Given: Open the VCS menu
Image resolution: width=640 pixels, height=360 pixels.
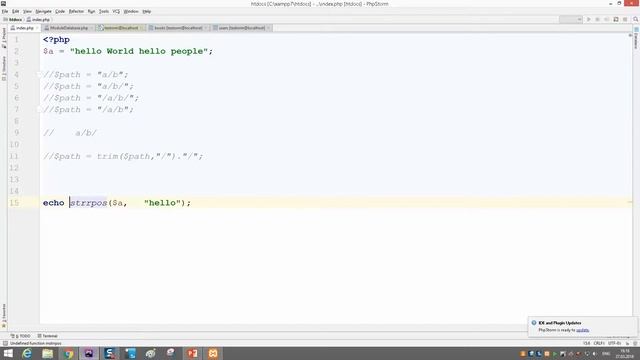Looking at the screenshot, I should pyautogui.click(x=116, y=11).
